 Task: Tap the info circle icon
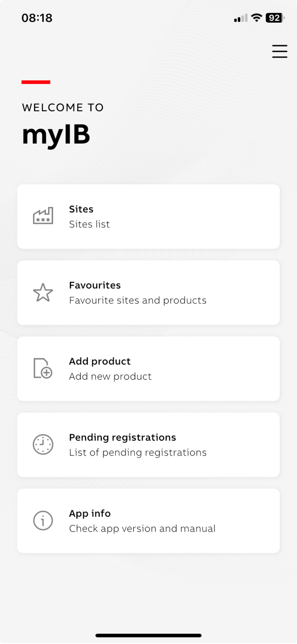(x=43, y=521)
